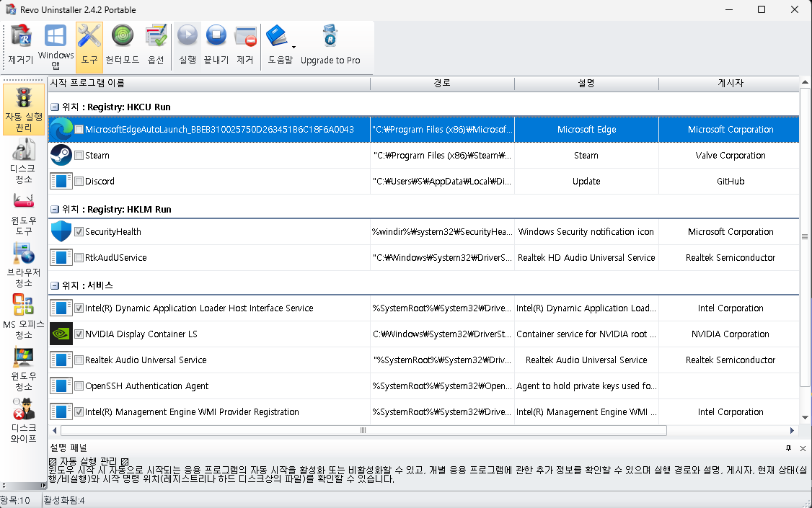Uncheck NVIDIA Display Container LS checkbox

coord(79,334)
